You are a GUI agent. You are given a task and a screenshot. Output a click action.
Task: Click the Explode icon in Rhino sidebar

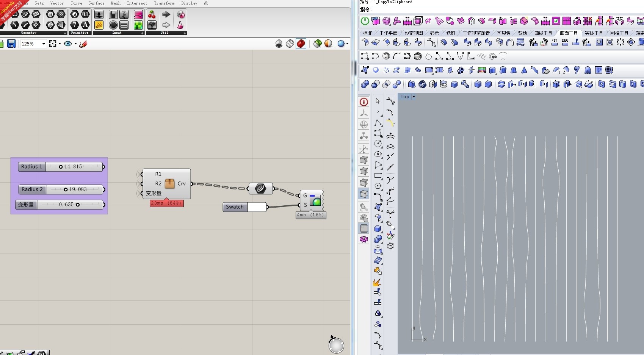point(377,282)
